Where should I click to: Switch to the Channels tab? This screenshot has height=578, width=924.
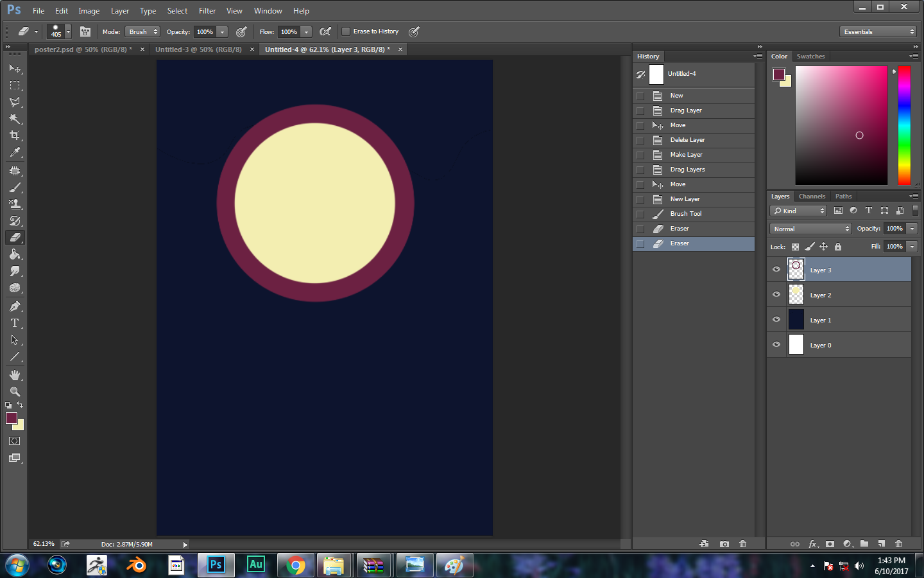coord(812,197)
